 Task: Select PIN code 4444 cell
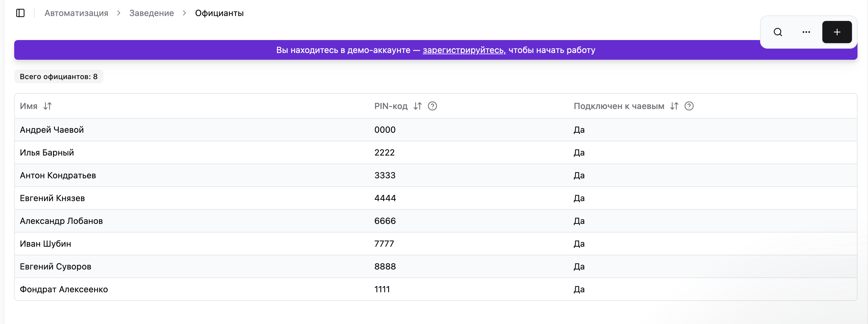(385, 198)
